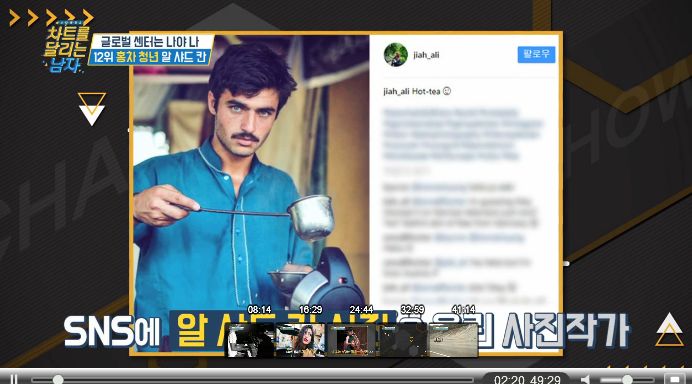692x384 pixels.
Task: Click the 'jiah_ali Hot-tea' caption text
Action: [417, 91]
